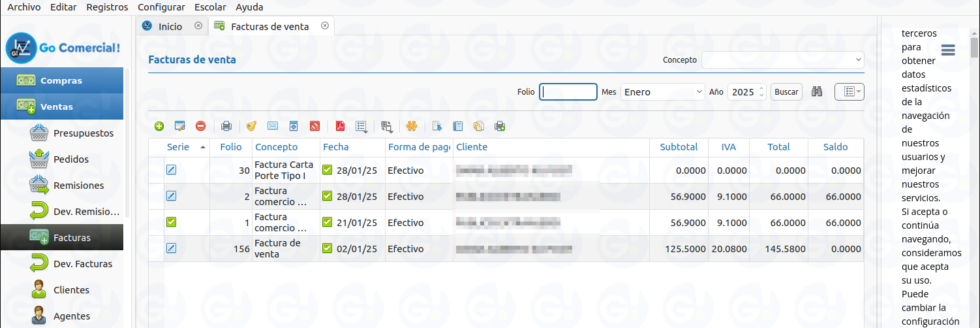This screenshot has width=980, height=328.
Task: Click the red delete invoice icon
Action: point(200,126)
